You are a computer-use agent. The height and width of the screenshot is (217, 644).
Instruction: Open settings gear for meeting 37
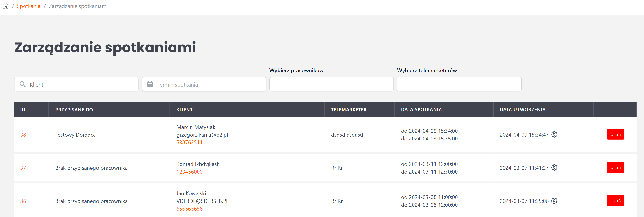tap(554, 167)
